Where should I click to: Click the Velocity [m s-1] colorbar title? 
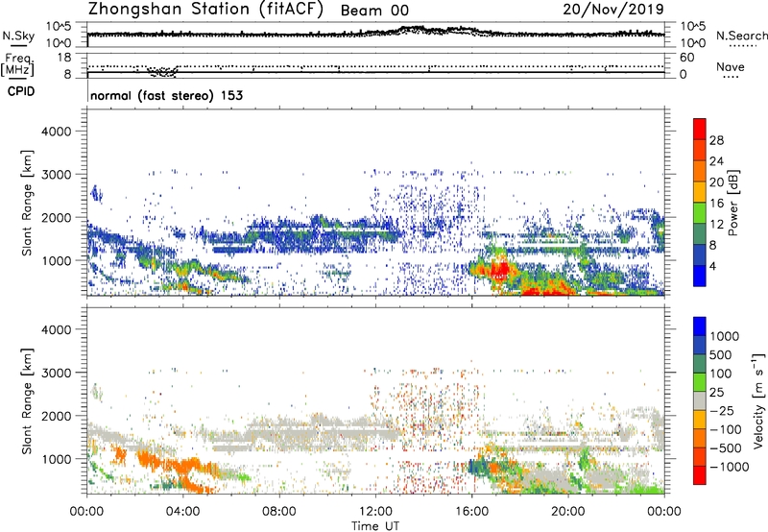(x=759, y=400)
